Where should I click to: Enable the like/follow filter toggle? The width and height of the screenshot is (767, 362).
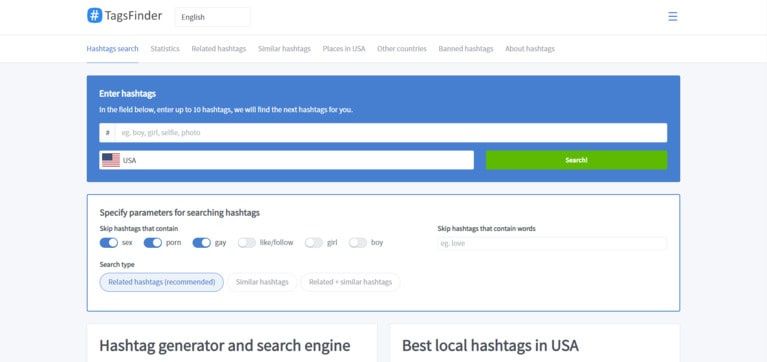(x=247, y=243)
